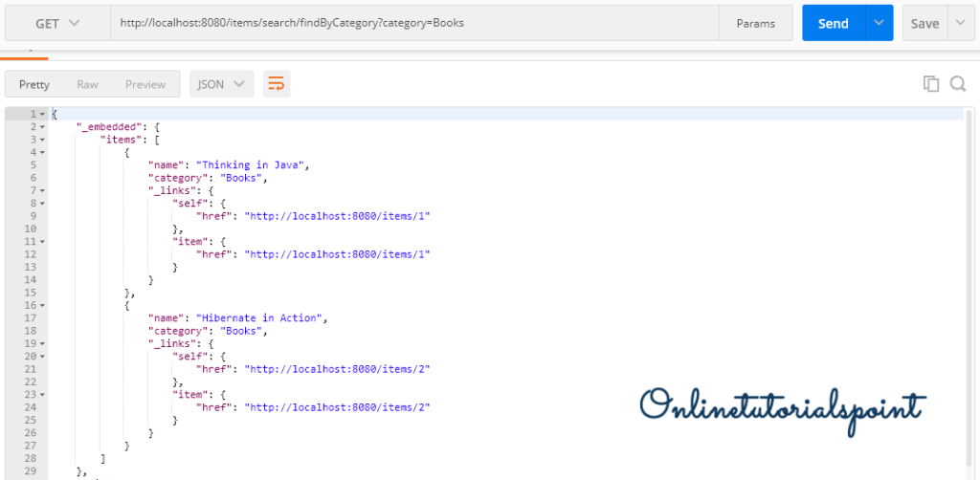980x480 pixels.
Task: Open the Send button dropdown arrow
Action: coord(879,23)
